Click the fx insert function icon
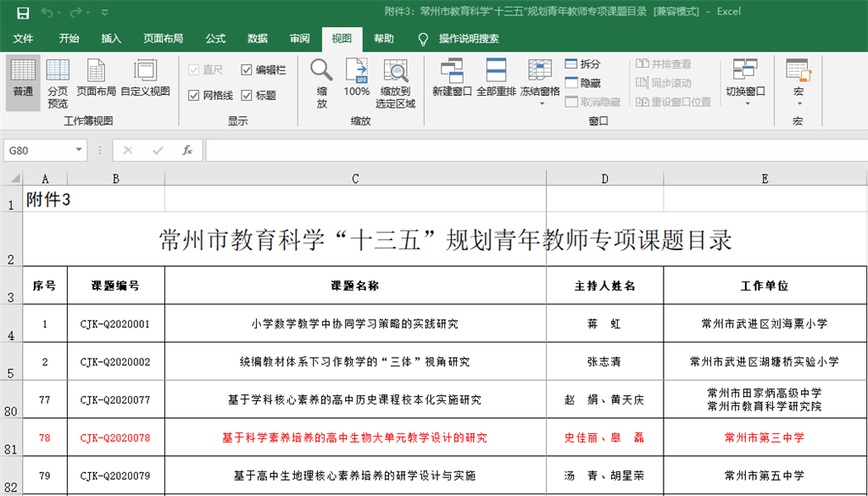The width and height of the screenshot is (868, 496). tap(187, 151)
